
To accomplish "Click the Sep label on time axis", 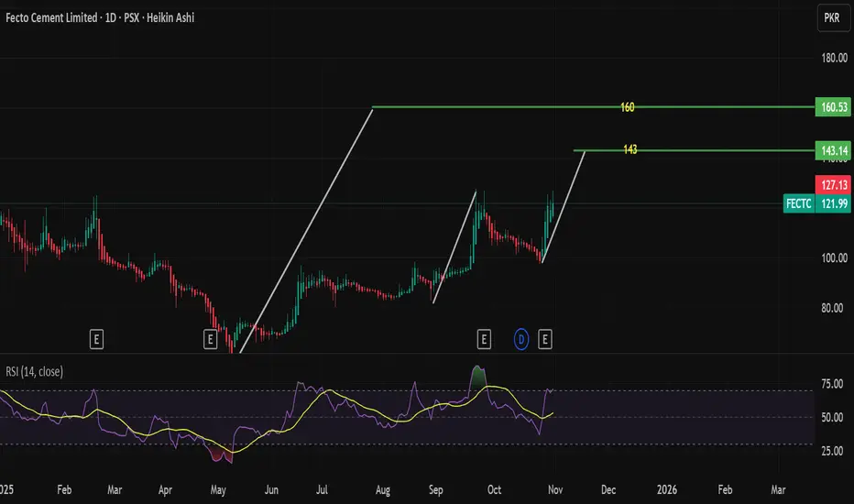I will click(x=436, y=490).
